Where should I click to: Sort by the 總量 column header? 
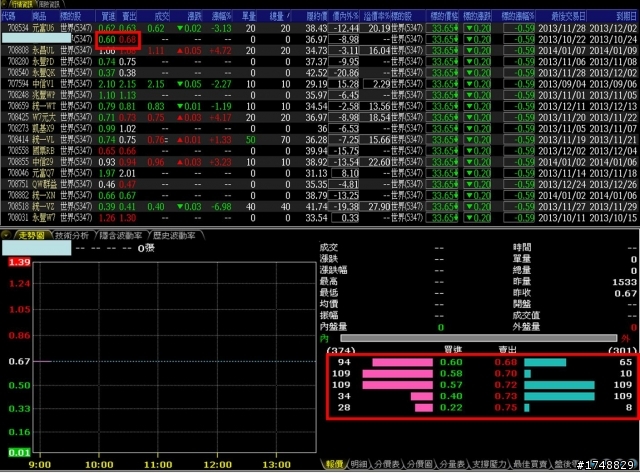(280, 16)
